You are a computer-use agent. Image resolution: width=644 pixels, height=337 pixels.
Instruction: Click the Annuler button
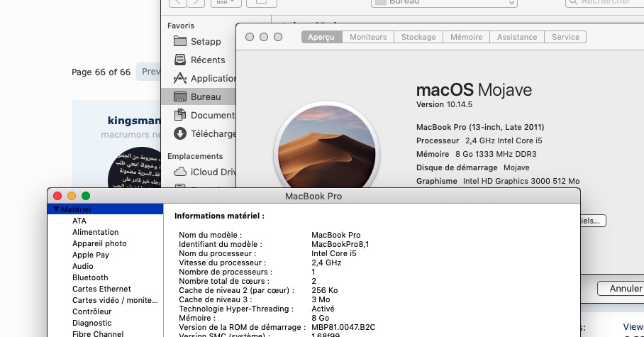[621, 289]
